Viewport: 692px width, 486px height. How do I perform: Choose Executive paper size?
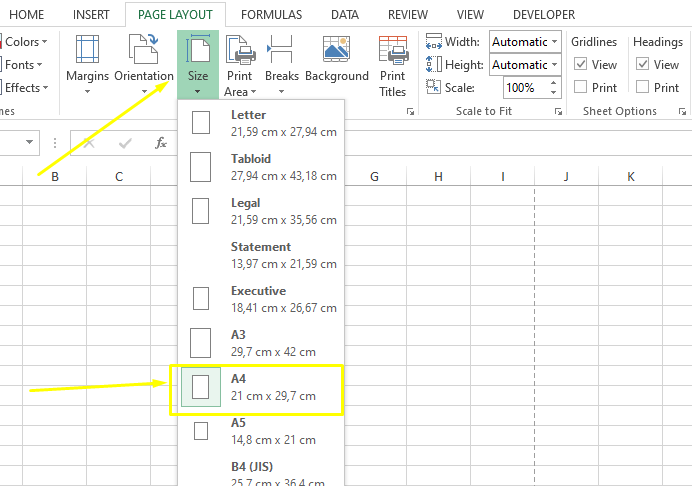pyautogui.click(x=261, y=299)
